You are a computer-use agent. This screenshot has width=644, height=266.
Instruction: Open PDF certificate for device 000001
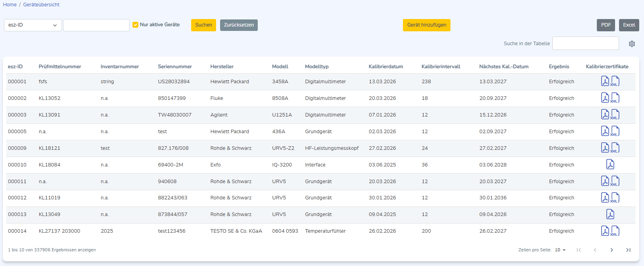pos(605,81)
